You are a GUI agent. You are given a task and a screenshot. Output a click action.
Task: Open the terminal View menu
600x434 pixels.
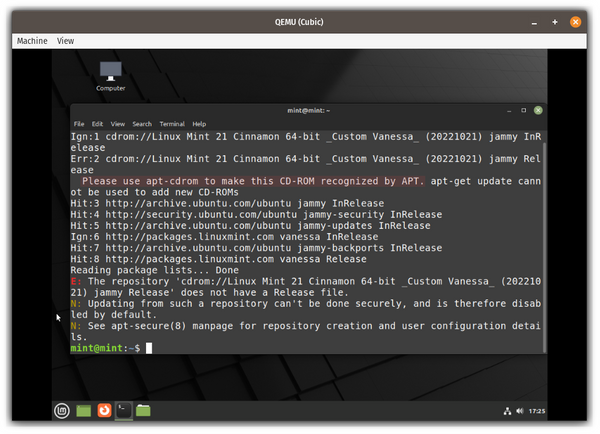click(117, 123)
